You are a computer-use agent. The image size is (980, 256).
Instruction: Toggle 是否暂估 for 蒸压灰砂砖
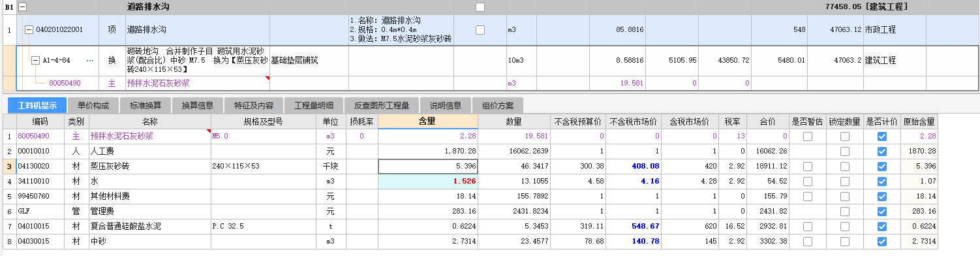[x=808, y=167]
